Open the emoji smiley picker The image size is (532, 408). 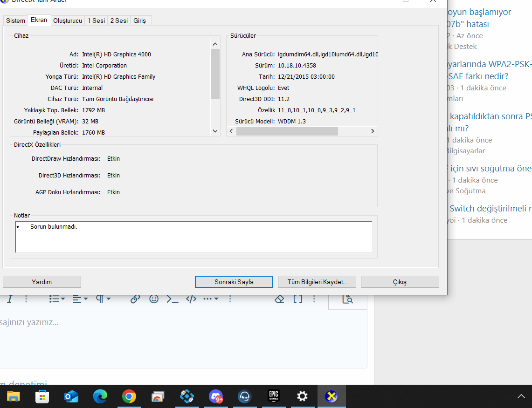[x=154, y=299]
